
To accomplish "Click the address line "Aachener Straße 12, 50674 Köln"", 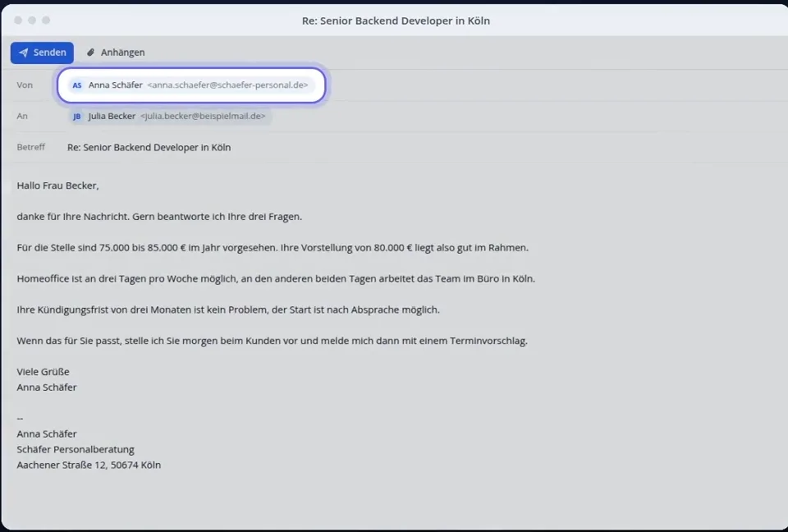I will pos(89,465).
